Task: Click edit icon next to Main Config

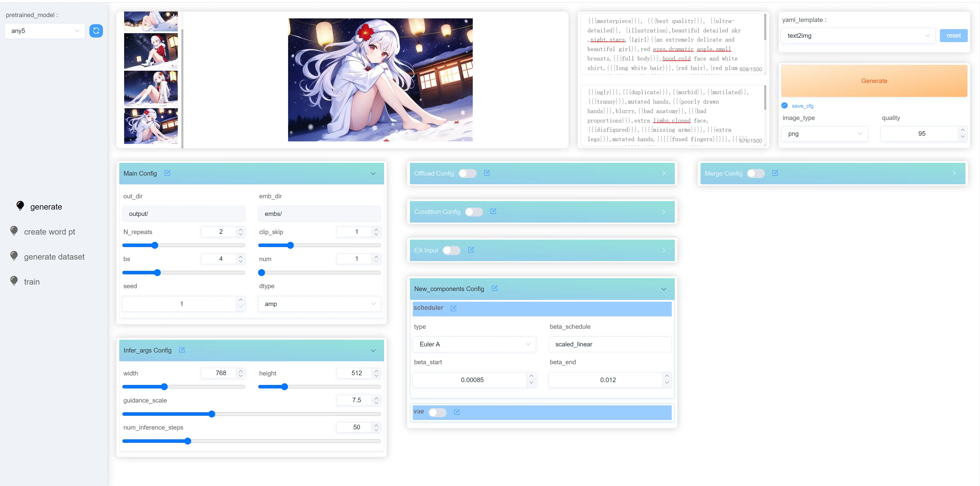Action: click(167, 173)
